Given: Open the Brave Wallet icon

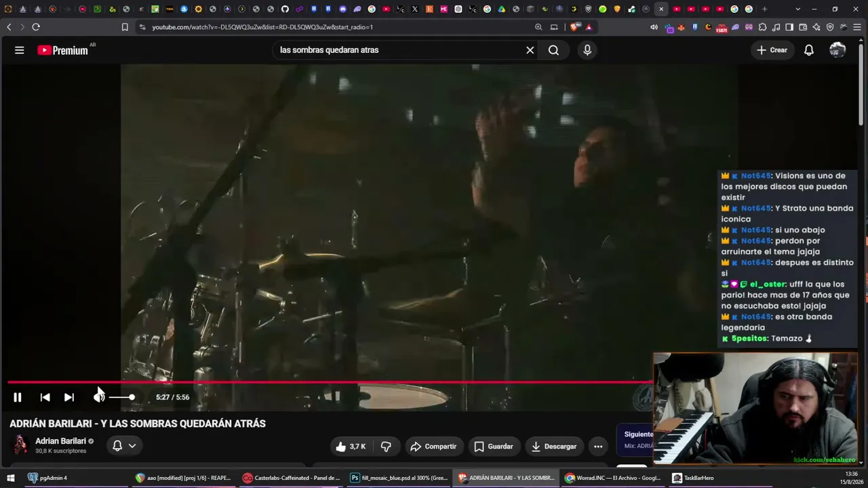Looking at the screenshot, I should click(x=803, y=27).
